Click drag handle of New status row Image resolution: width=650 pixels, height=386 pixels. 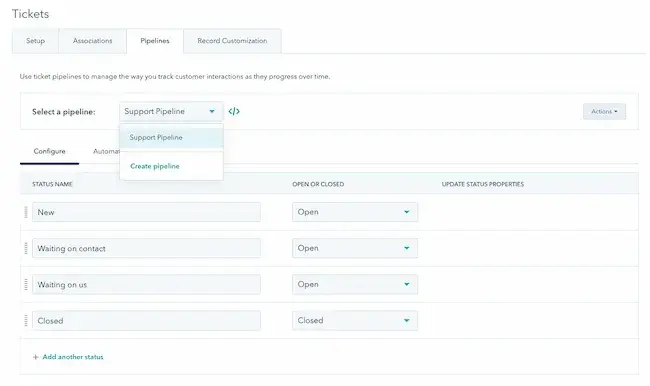click(x=26, y=212)
